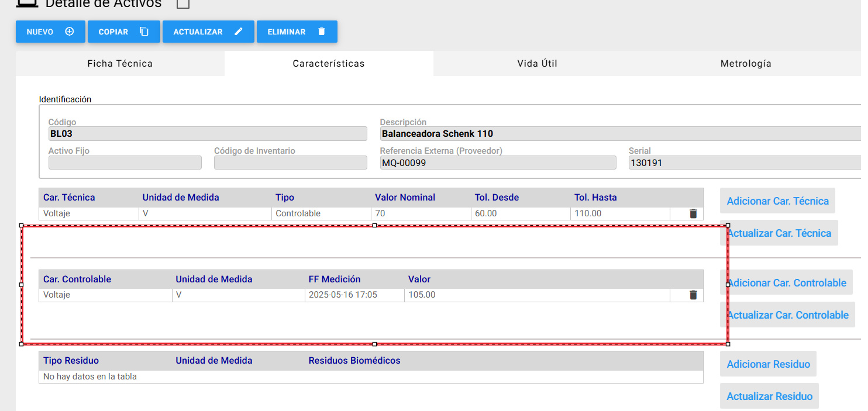Click the Serial field showing 130191

tap(745, 163)
